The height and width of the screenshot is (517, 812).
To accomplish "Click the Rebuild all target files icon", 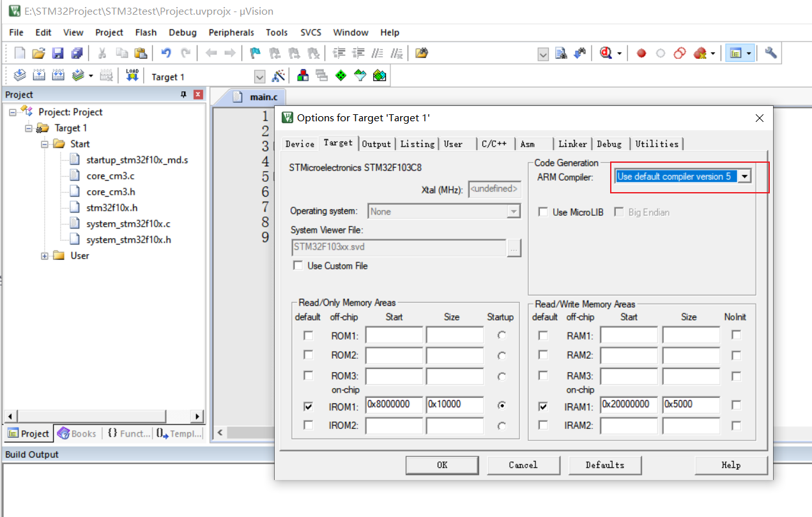I will click(x=58, y=76).
